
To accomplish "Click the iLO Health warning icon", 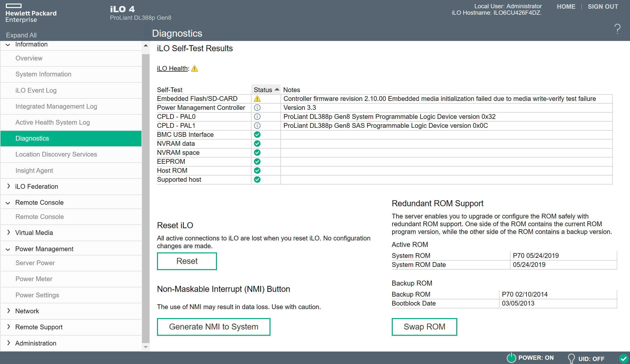I will click(194, 69).
